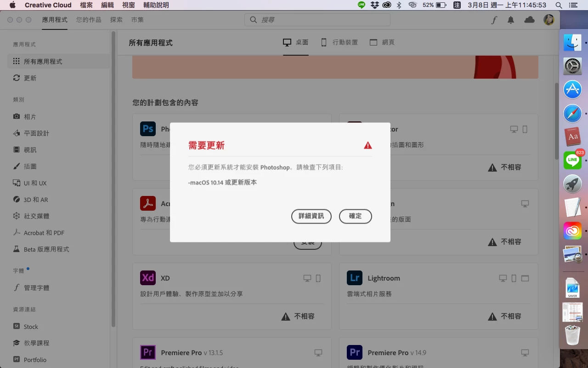Click the cloud sync status icon
This screenshot has width=588, height=368.
pos(529,20)
